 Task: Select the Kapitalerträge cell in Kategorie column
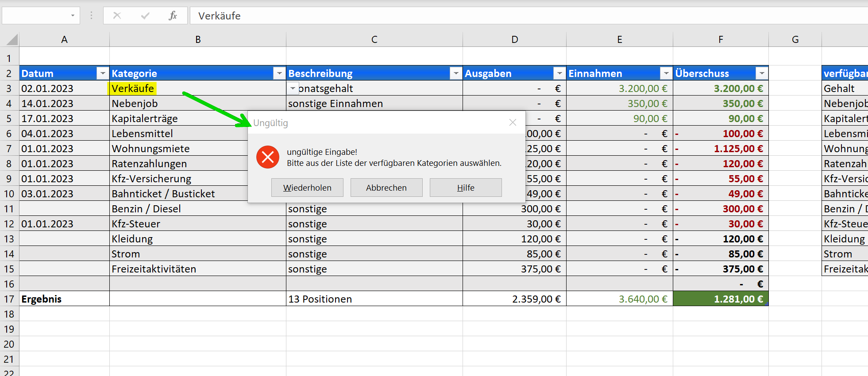(178, 119)
